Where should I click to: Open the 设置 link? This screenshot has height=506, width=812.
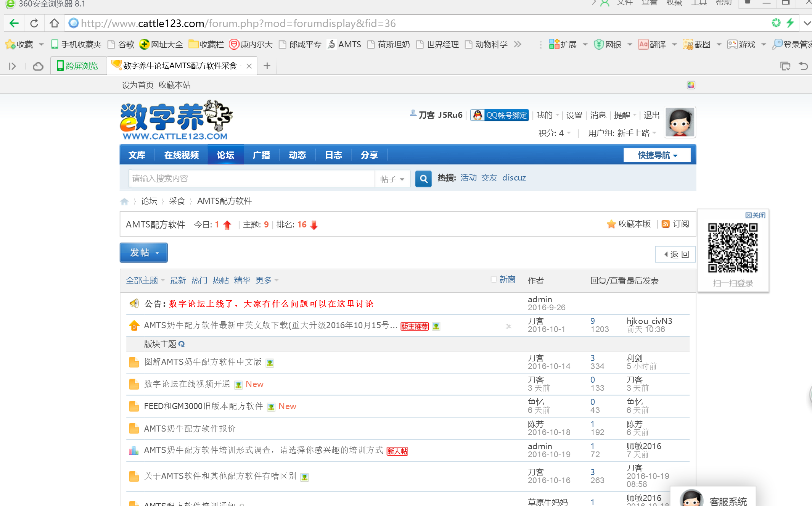pos(574,115)
